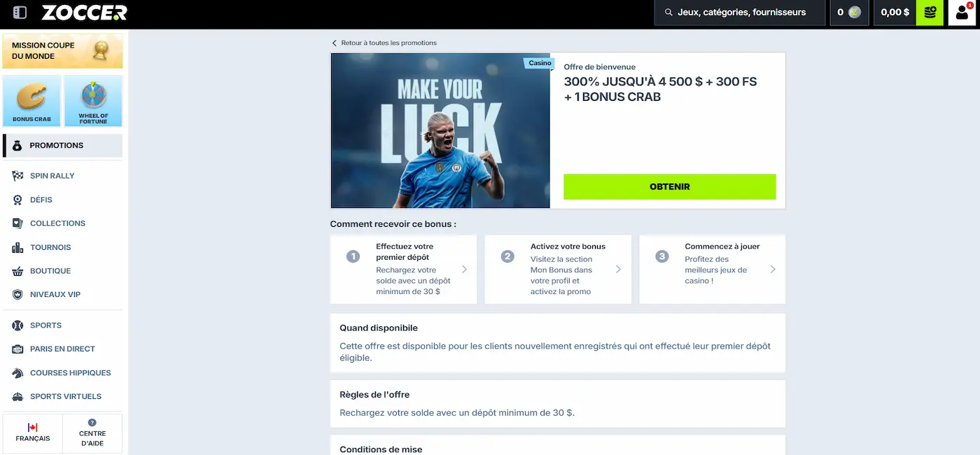Click the green deposit coins icon
980x455 pixels.
point(930,13)
